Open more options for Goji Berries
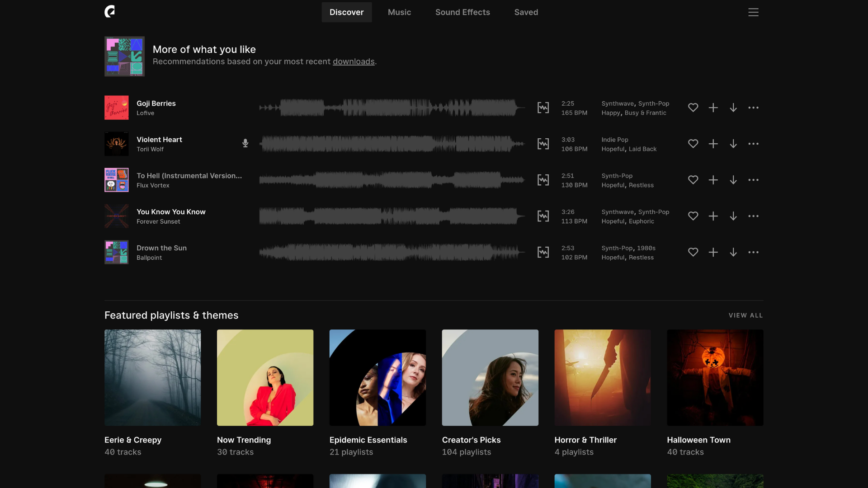This screenshot has height=488, width=868. point(753,108)
